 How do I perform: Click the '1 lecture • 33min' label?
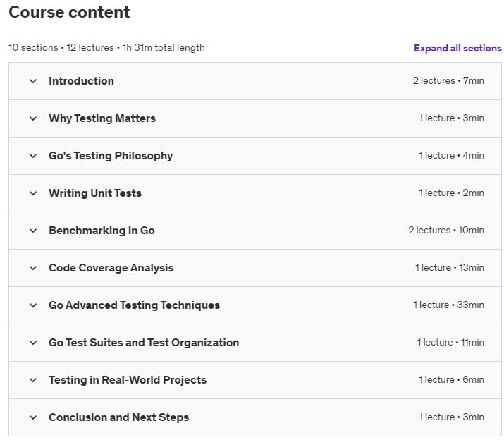pyautogui.click(x=448, y=305)
